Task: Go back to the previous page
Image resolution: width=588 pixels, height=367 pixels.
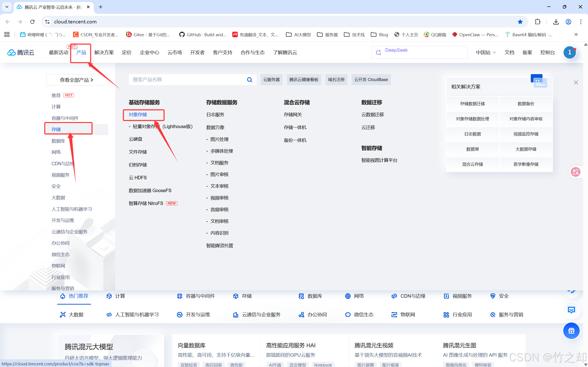Action: 8,22
